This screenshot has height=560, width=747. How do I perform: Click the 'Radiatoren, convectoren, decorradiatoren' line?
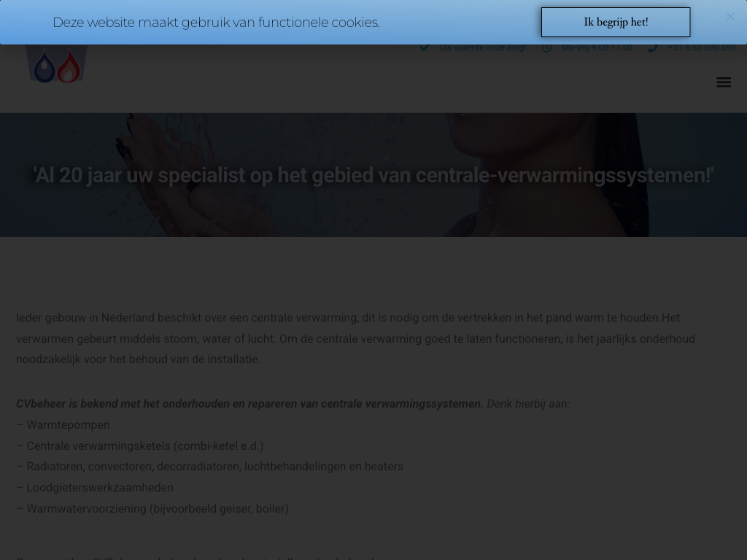tap(209, 467)
